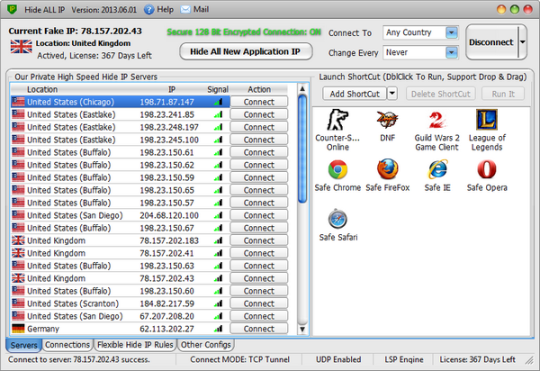Screen dimensions: 540x371
Task: Select San Diego row 67.207.208.20
Action: pyautogui.click(x=120, y=316)
